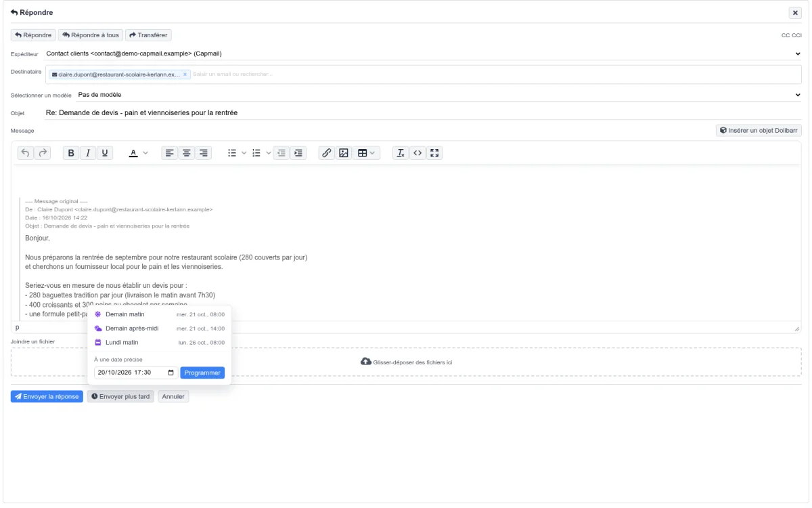Grab the editor resize handle

pos(796,328)
